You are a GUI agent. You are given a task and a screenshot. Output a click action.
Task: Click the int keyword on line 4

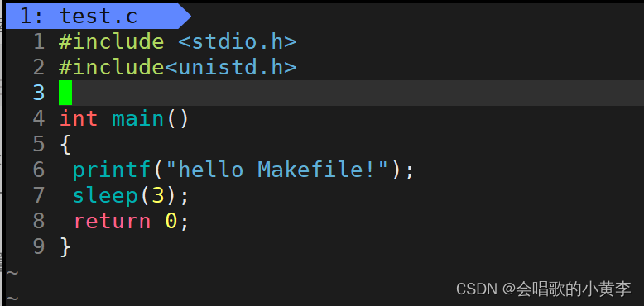[x=79, y=118]
